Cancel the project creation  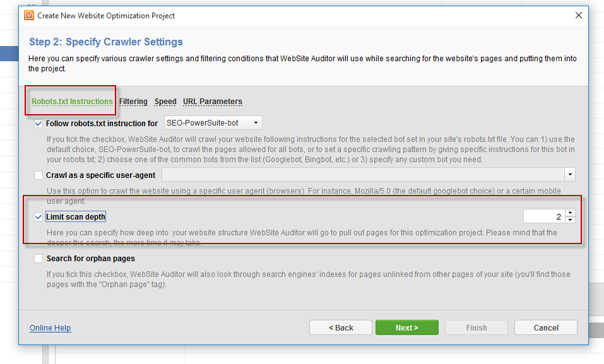pyautogui.click(x=545, y=327)
